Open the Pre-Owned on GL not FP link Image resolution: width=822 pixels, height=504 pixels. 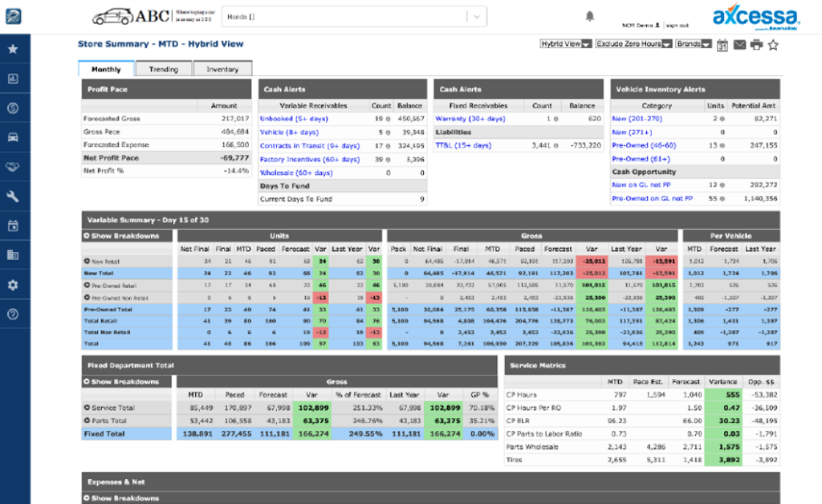point(652,198)
